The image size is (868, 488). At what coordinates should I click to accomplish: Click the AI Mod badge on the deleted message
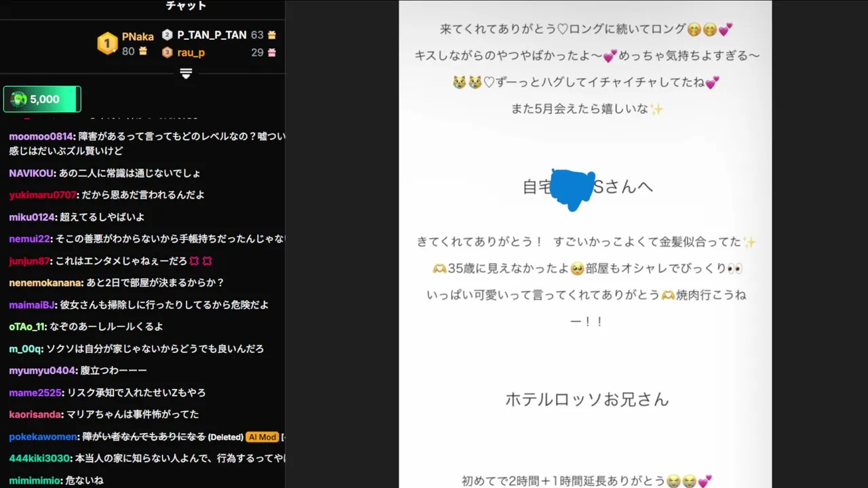(262, 437)
